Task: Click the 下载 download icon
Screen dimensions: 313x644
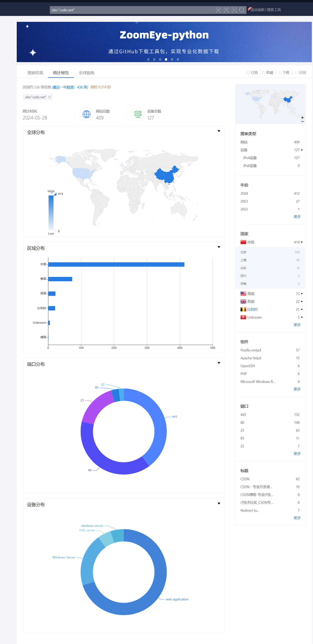Action: (280, 73)
